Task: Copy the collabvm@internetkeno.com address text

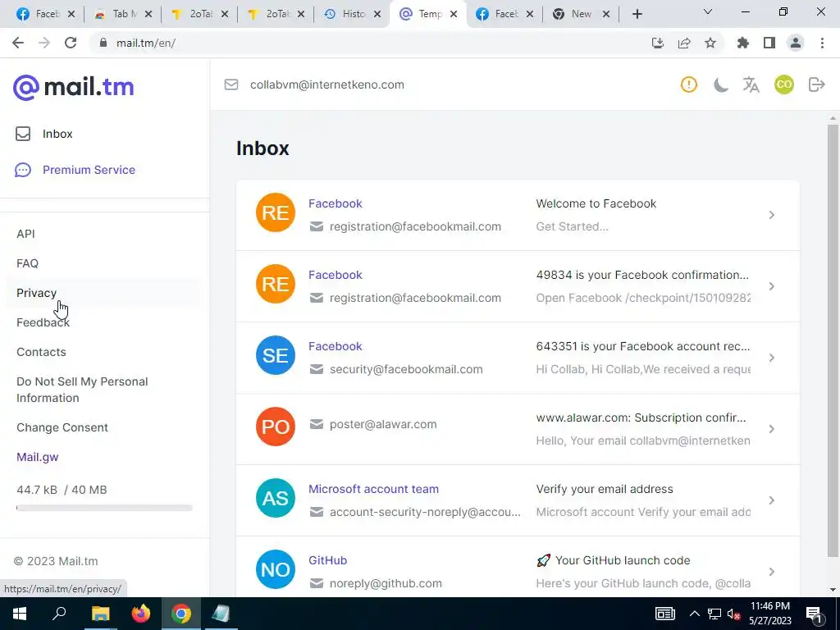Action: click(x=326, y=84)
